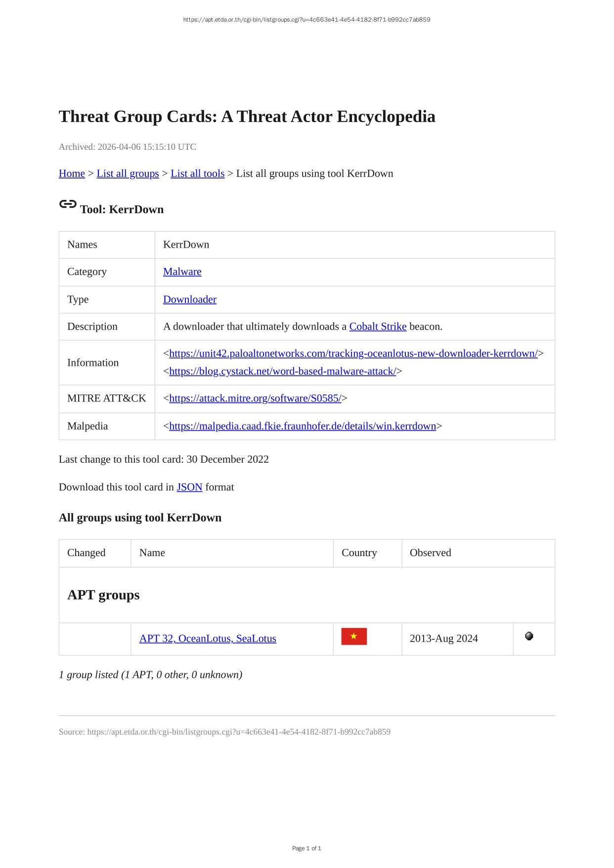The image size is (614, 868).
Task: Open the Cobalt Strike link in Description
Action: click(x=378, y=327)
